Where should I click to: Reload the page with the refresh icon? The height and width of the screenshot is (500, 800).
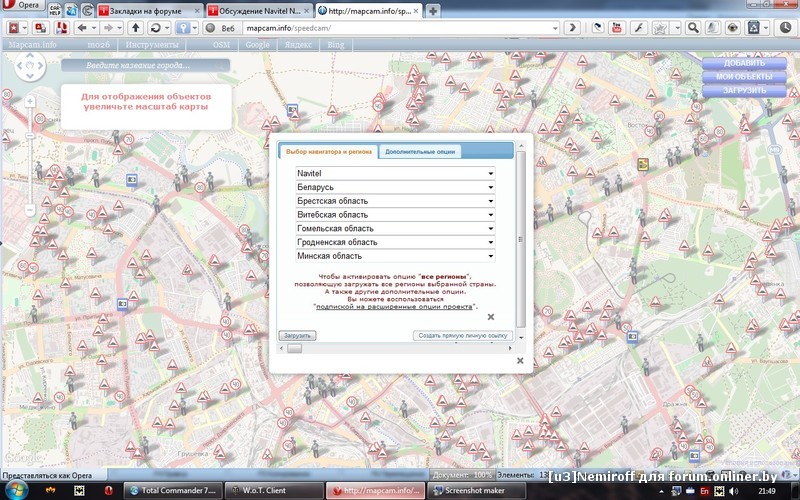[156, 28]
